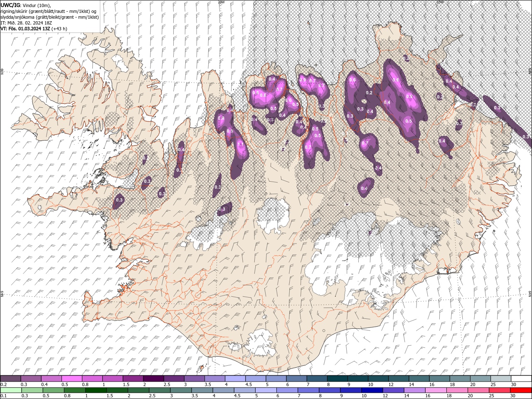Select the "Vindur (10m)," title text
Screen dimensions: 532x399
pyautogui.click(x=37, y=5)
